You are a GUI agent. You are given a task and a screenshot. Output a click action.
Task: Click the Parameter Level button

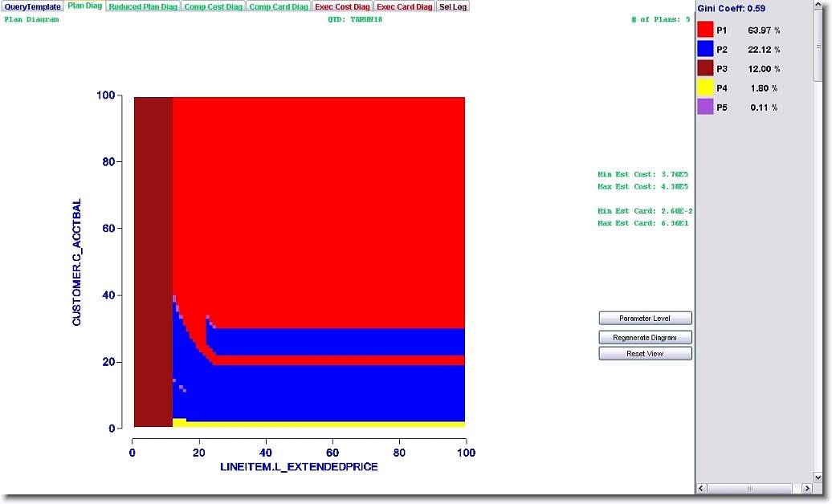tap(645, 319)
